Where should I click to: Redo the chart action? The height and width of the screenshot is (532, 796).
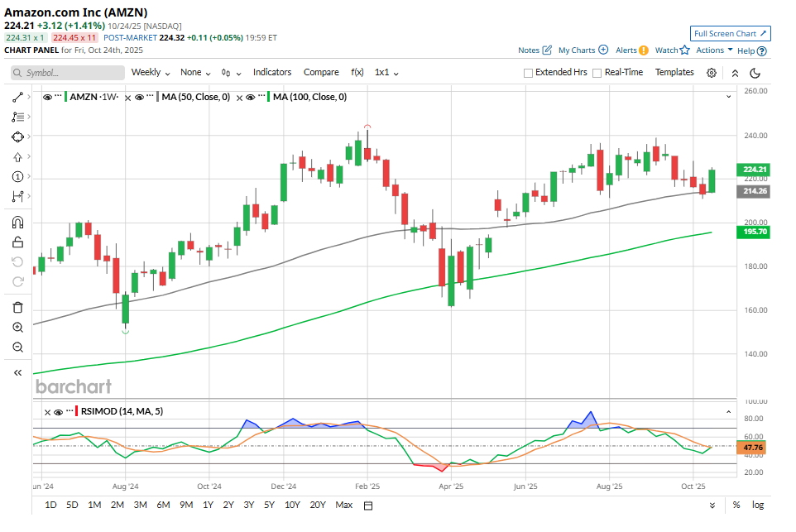[x=17, y=282]
